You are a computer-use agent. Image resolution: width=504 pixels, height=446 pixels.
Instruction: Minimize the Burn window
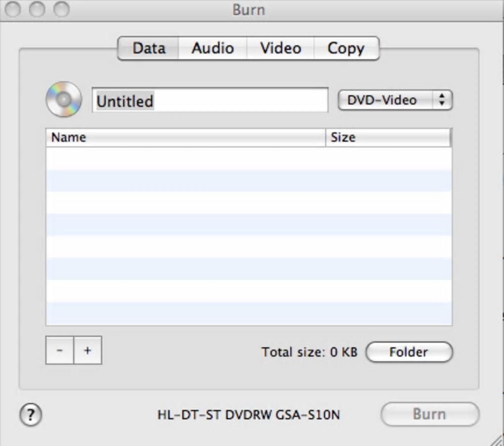37,9
